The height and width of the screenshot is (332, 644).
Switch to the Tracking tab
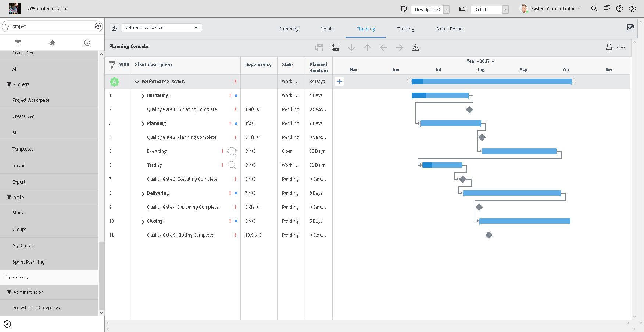[405, 29]
